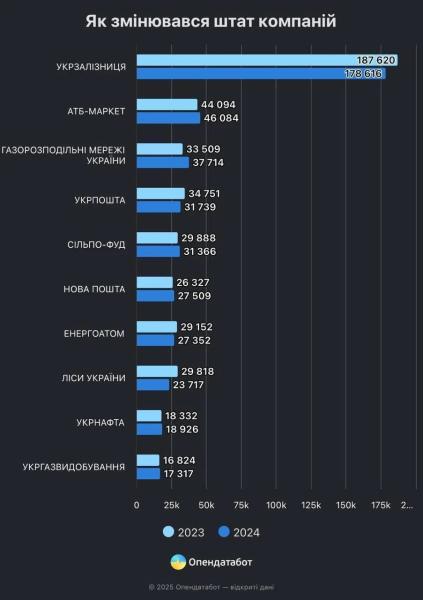423x600 pixels.
Task: Toggle the 2024 legend series
Action: pos(239,532)
